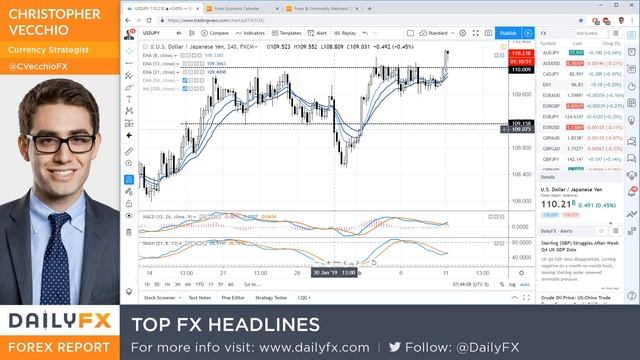Viewport: 640px width, 360px height.
Task: Click the Publish button
Action: pyautogui.click(x=508, y=33)
